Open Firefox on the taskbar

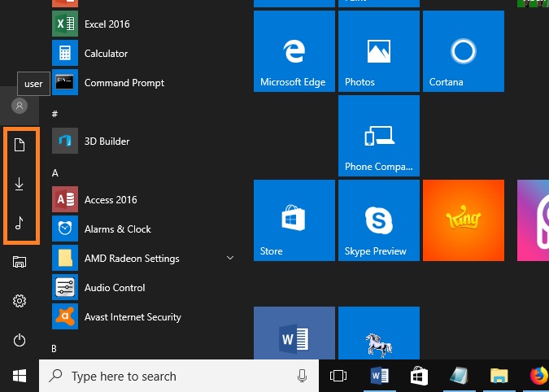(x=539, y=377)
